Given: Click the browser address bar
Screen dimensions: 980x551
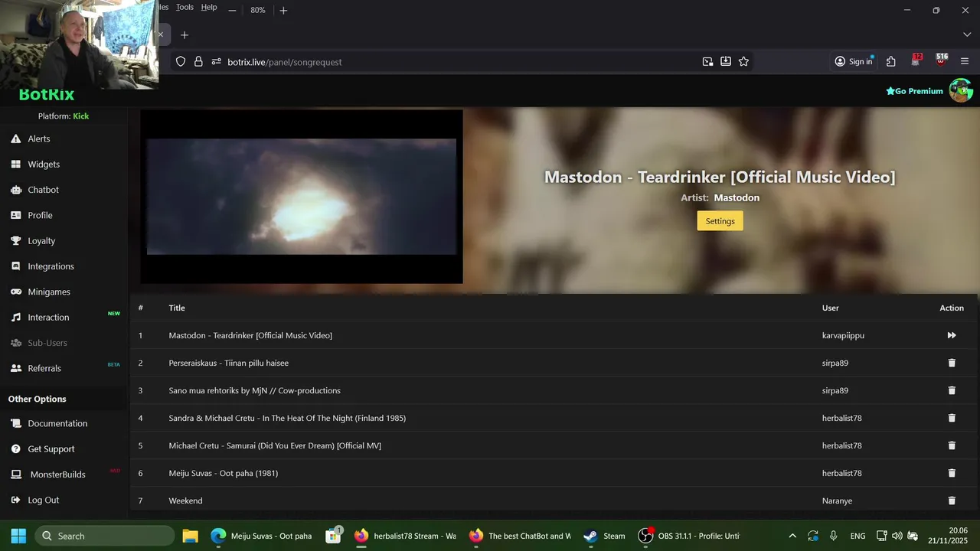Looking at the screenshot, I should [x=459, y=62].
